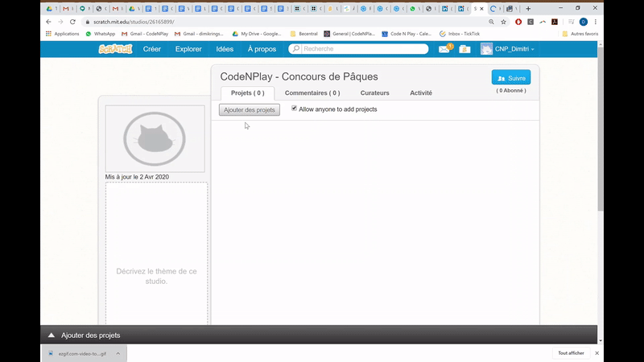Open WhatsApp bookmark

(x=100, y=34)
